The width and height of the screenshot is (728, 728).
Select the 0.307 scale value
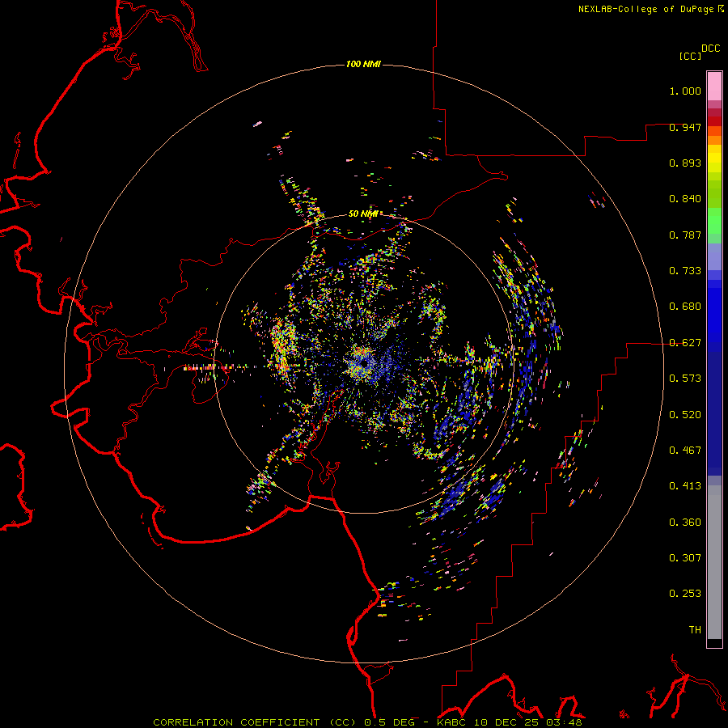click(685, 557)
